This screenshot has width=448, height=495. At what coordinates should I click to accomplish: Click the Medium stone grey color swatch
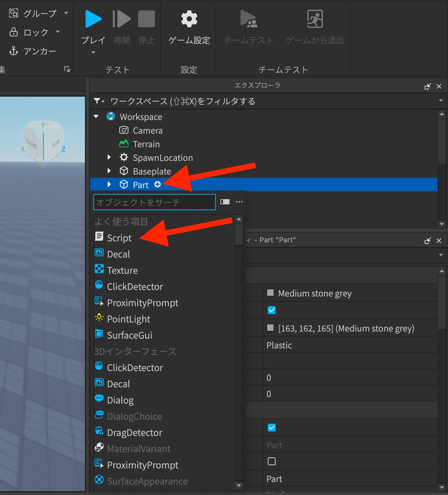point(270,293)
